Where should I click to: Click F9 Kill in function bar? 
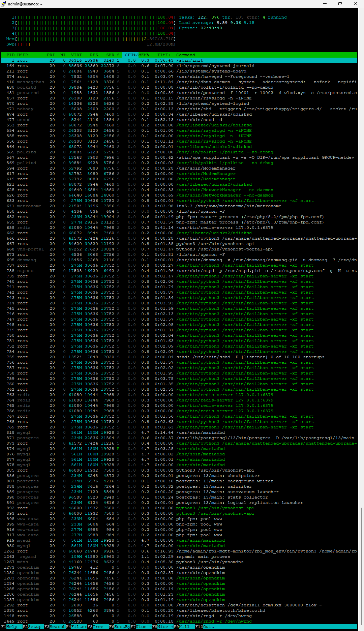(x=184, y=627)
